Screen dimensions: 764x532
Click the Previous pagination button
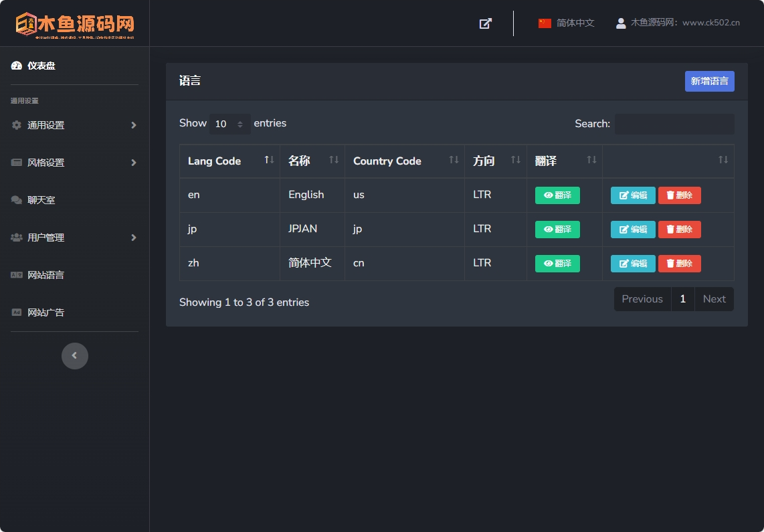[642, 299]
